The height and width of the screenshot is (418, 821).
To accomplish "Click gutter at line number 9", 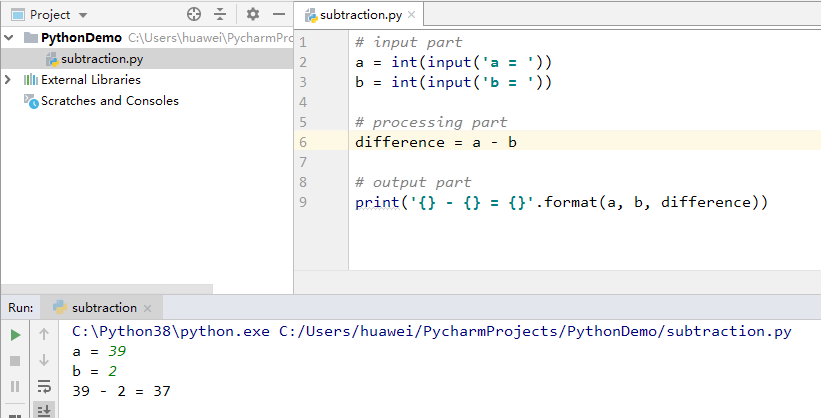I will click(x=303, y=202).
